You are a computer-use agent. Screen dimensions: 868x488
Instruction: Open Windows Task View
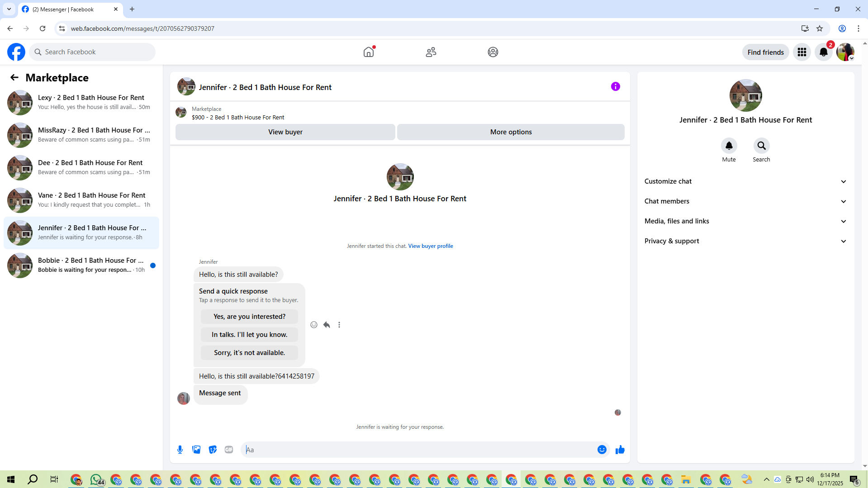[54, 479]
